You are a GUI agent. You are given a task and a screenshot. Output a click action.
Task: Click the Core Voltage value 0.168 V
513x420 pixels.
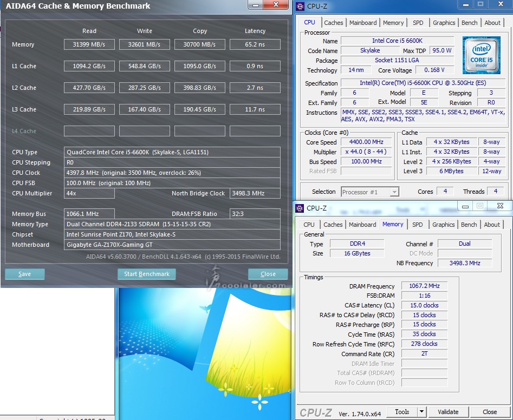[x=435, y=70]
